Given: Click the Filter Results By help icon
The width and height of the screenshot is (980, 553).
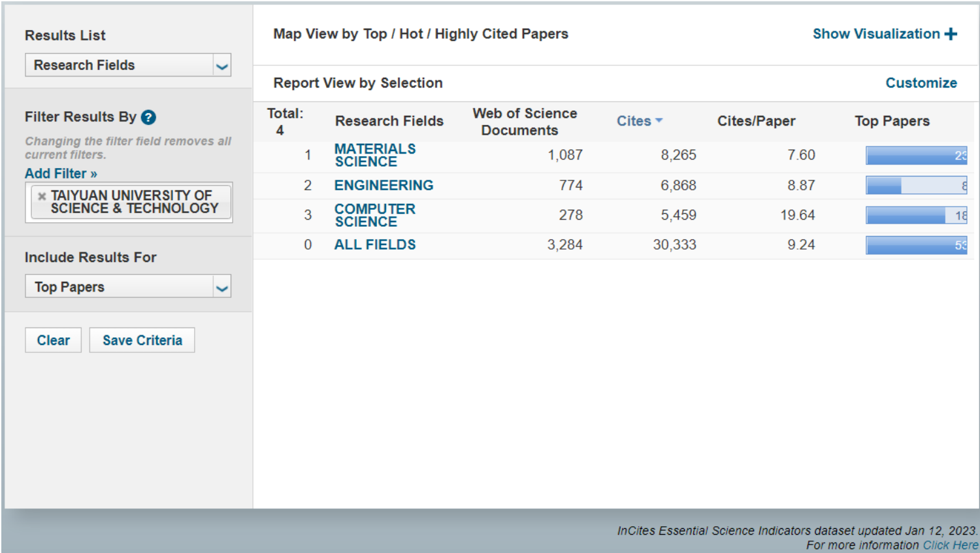Looking at the screenshot, I should point(148,118).
